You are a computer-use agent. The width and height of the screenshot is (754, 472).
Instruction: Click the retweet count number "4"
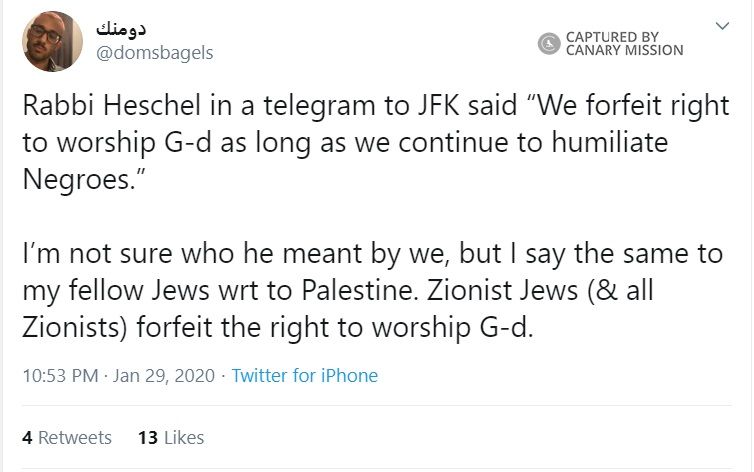[27, 437]
